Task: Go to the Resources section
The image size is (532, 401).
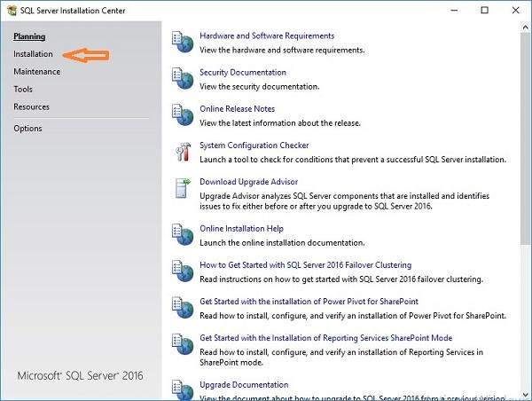Action: click(31, 107)
